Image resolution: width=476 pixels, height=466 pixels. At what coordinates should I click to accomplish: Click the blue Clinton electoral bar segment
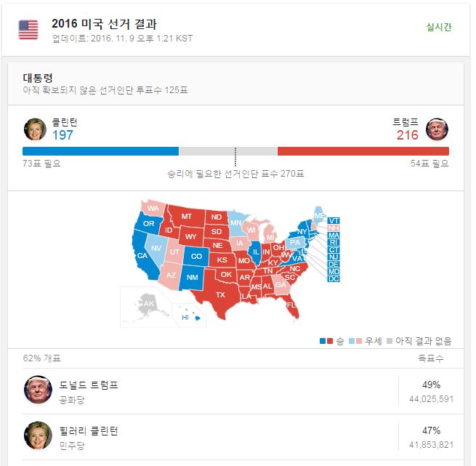click(x=100, y=151)
